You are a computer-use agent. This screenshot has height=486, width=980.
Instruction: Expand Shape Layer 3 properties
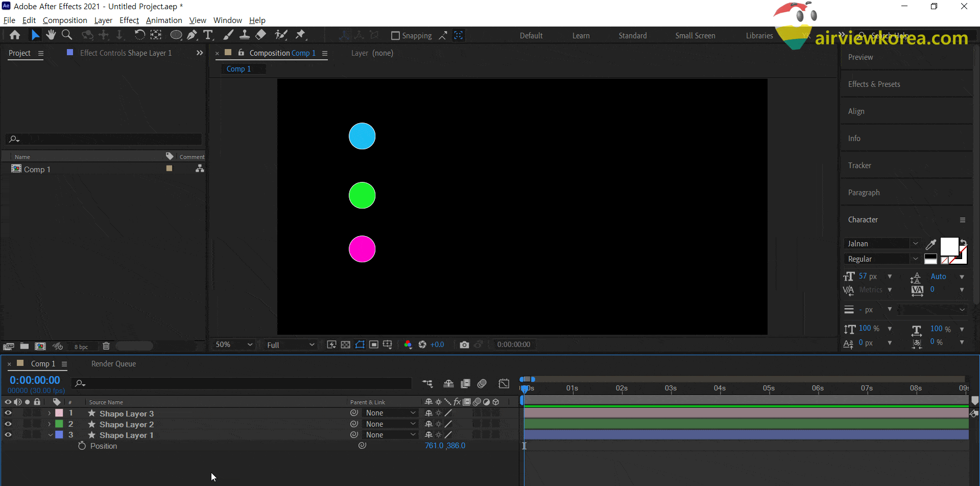click(50, 413)
